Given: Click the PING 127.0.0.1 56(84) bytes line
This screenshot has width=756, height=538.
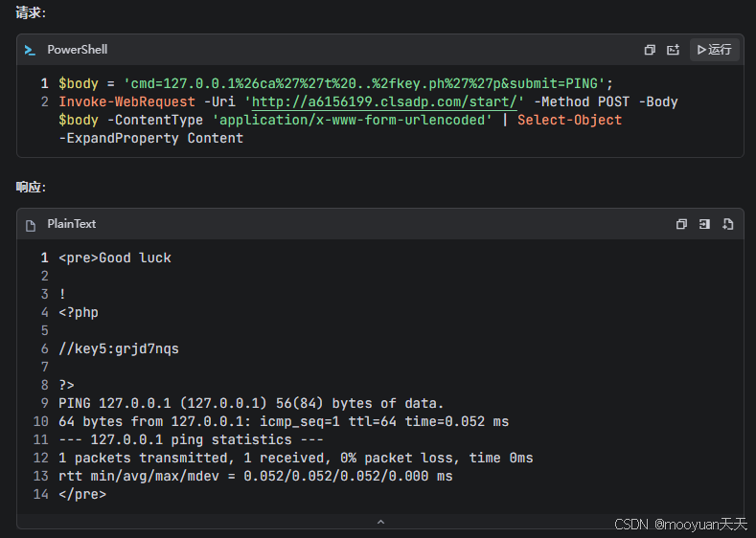Looking at the screenshot, I should click(x=251, y=403).
